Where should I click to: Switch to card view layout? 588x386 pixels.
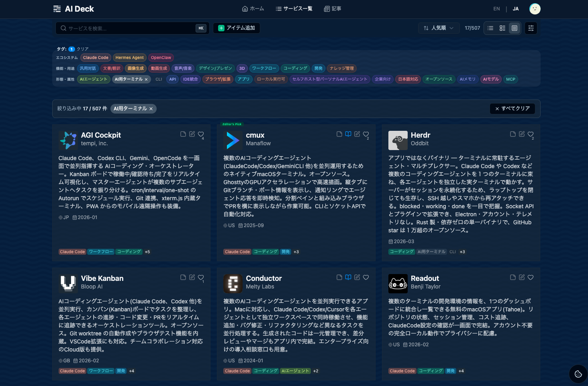(514, 28)
